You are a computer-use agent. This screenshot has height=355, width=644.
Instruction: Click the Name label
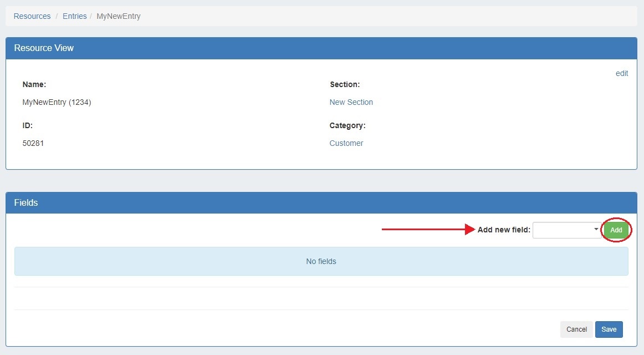click(x=34, y=84)
